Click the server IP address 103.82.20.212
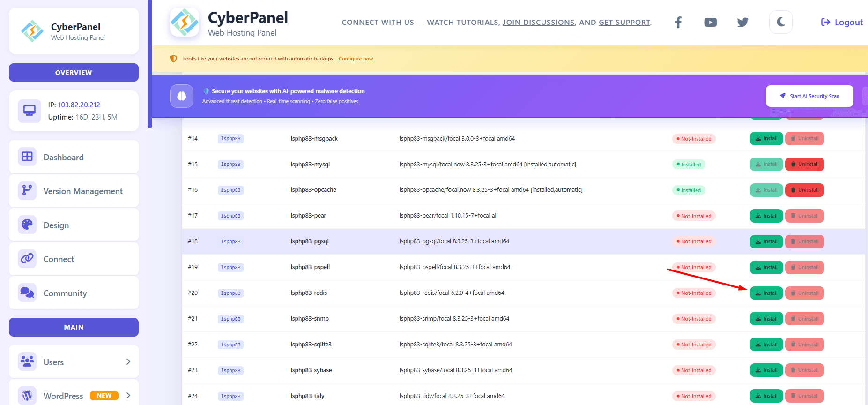 pos(79,105)
